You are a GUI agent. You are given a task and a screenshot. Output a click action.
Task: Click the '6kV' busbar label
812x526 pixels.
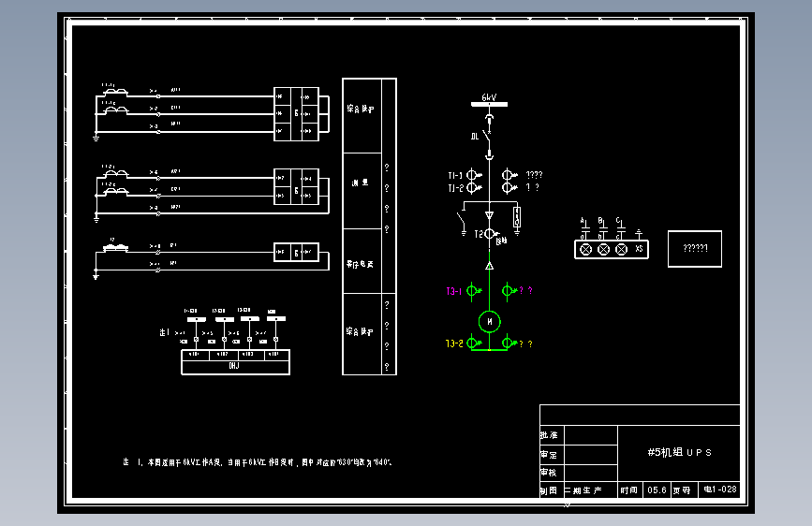click(489, 97)
